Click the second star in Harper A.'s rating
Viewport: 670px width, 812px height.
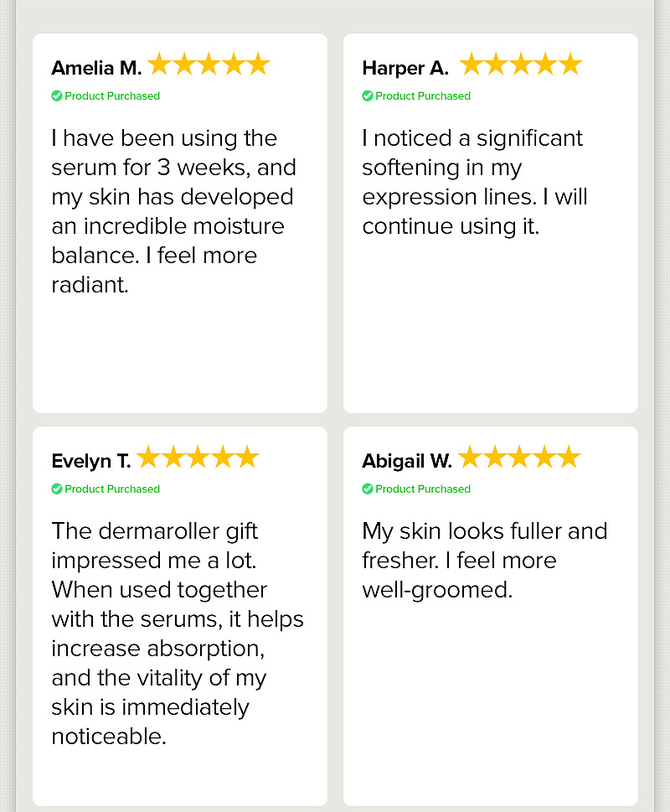(496, 65)
